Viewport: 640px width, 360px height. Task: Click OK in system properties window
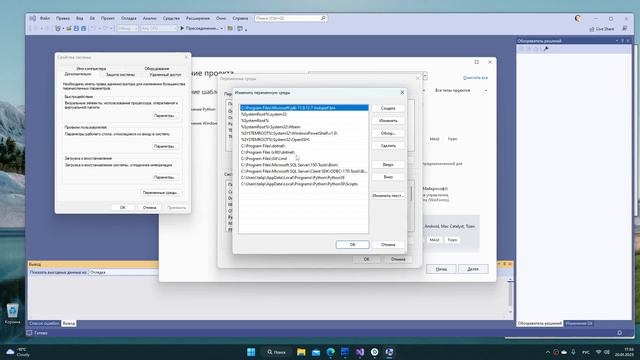122,207
